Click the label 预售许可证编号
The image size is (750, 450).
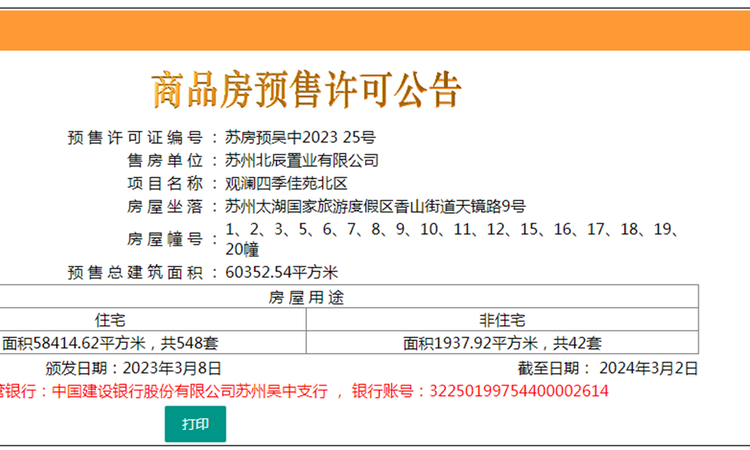pos(135,138)
